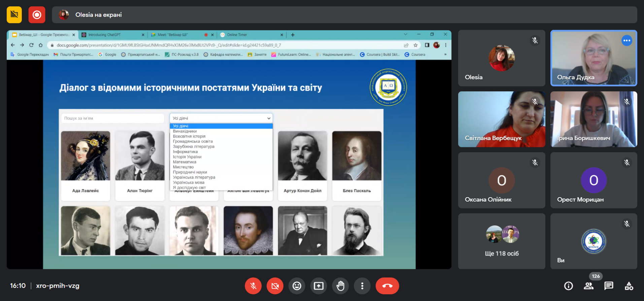Toggle the microphone mute button
Image resolution: width=644 pixels, height=301 pixels.
253,286
